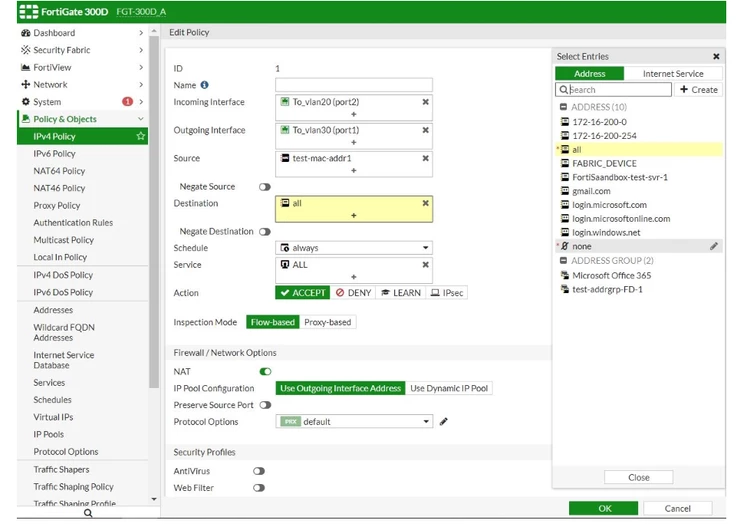Open the Protocol Options default dropdown
The width and height of the screenshot is (737, 524).
pos(354,422)
